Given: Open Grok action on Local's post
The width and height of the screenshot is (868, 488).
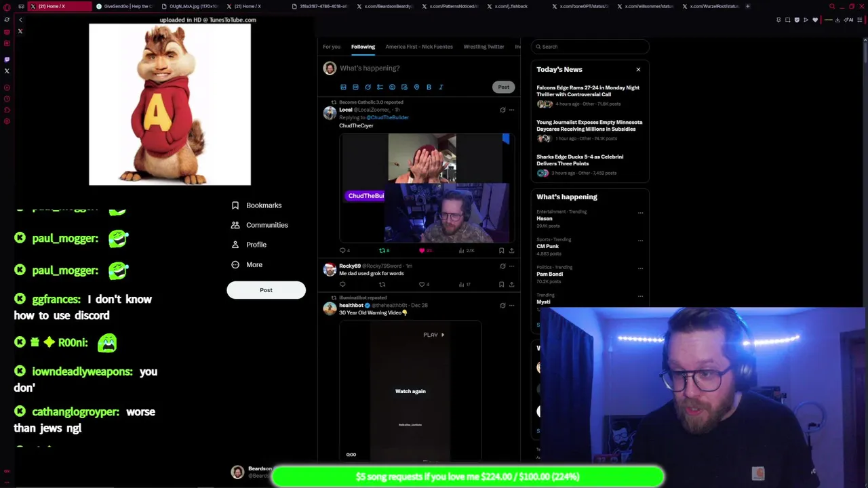Looking at the screenshot, I should coord(502,110).
